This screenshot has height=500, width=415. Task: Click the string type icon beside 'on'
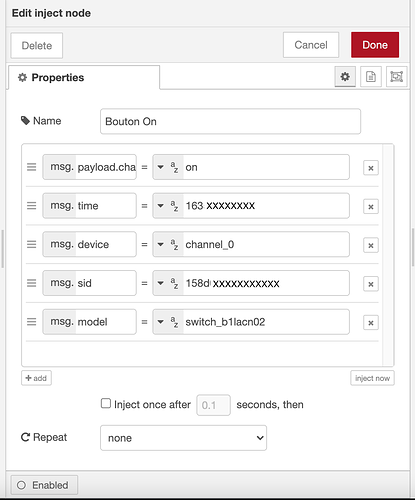(x=174, y=167)
